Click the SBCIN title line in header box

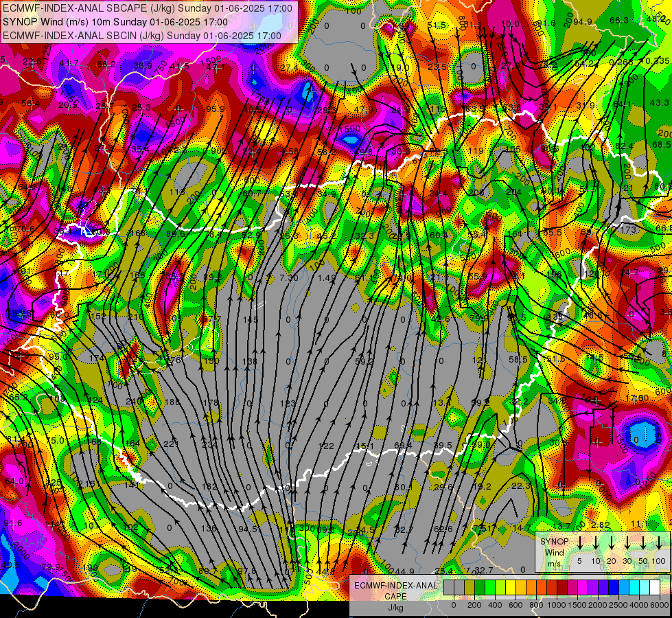point(142,36)
